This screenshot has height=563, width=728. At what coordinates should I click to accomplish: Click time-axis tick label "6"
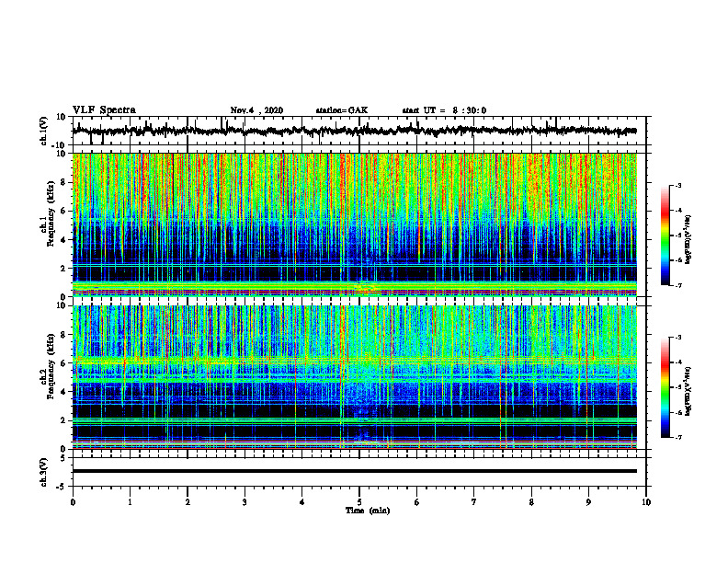click(x=417, y=502)
